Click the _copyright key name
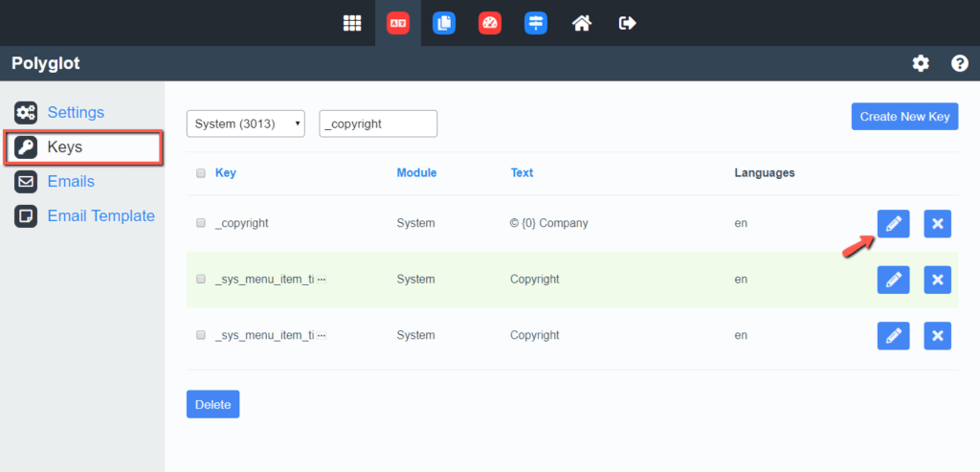This screenshot has height=472, width=980. pyautogui.click(x=242, y=223)
